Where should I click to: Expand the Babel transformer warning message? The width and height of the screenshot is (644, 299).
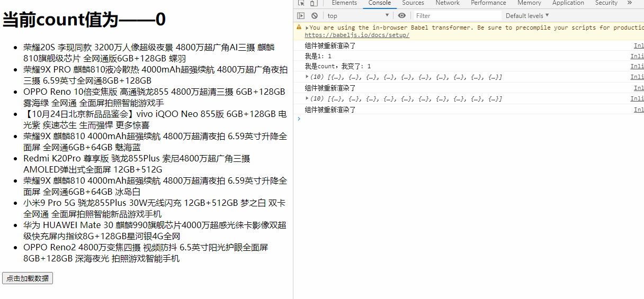tap(307, 28)
